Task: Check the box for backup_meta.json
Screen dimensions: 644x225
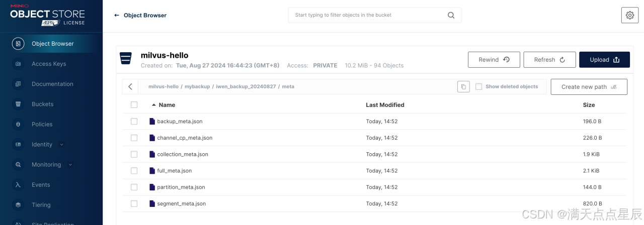Action: [x=134, y=122]
